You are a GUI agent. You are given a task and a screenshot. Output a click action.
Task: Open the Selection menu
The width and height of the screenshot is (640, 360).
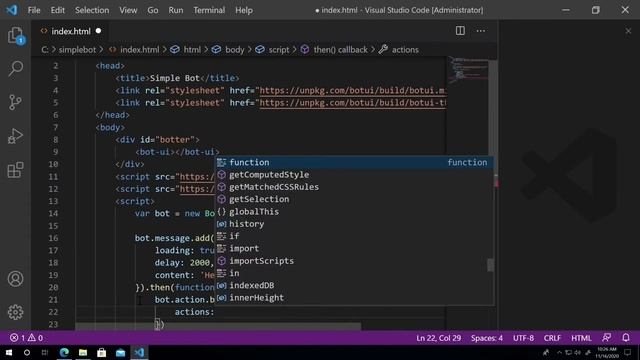tap(92, 10)
